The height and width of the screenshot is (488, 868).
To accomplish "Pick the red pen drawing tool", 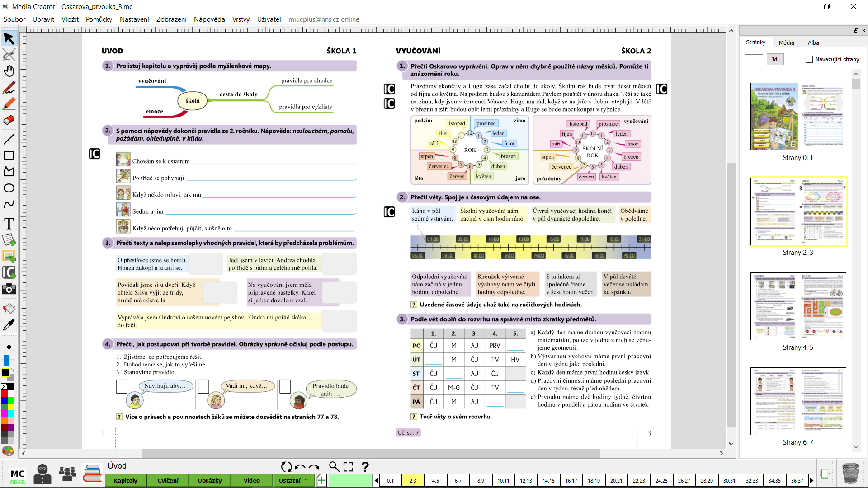I will point(9,88).
